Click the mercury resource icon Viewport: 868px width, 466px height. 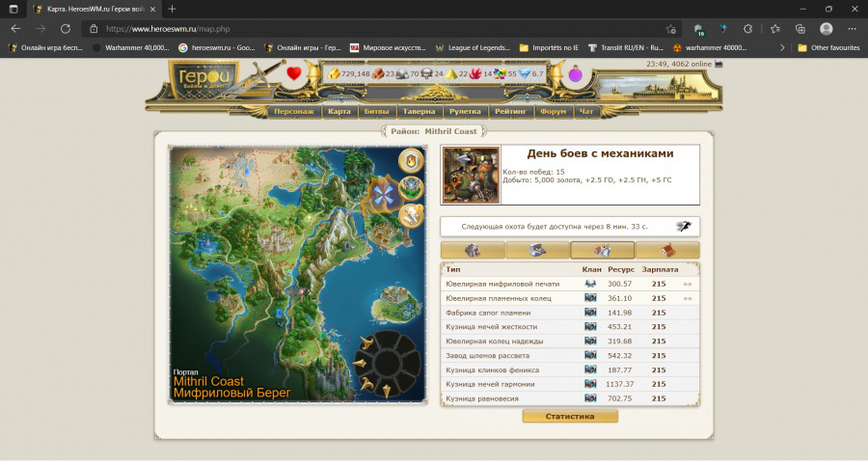click(x=427, y=73)
